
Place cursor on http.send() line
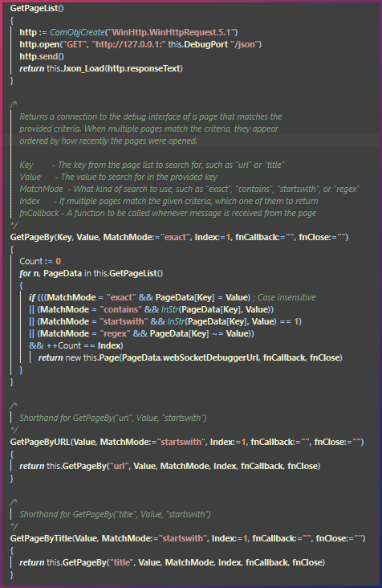tap(42, 56)
